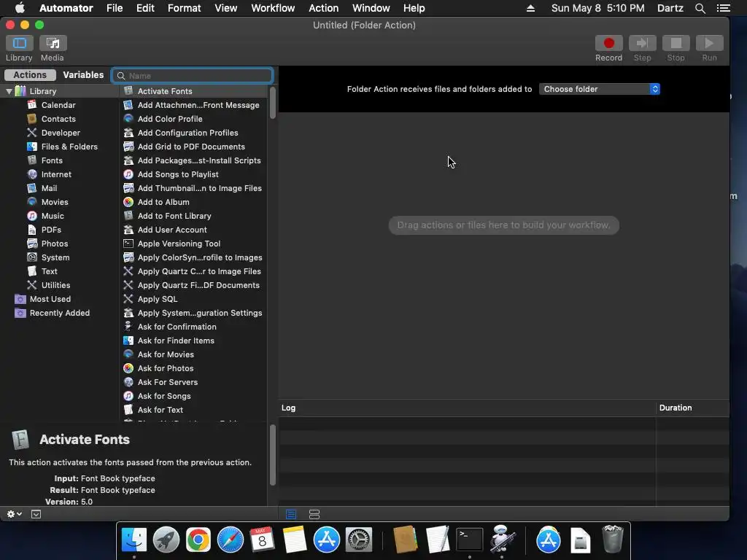Select the Mail library category
Viewport: 747px width, 560px height.
coord(49,188)
